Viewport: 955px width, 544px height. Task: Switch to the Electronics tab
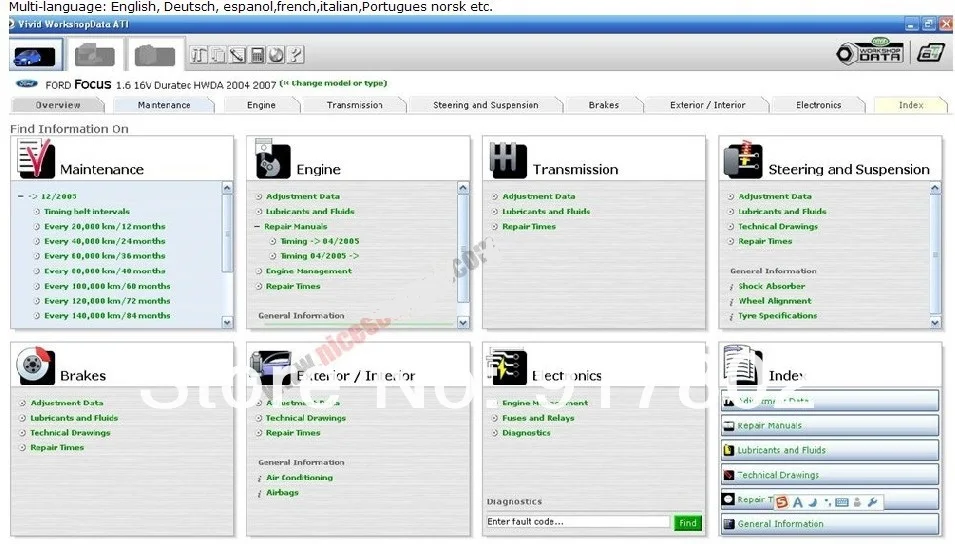pyautogui.click(x=818, y=105)
